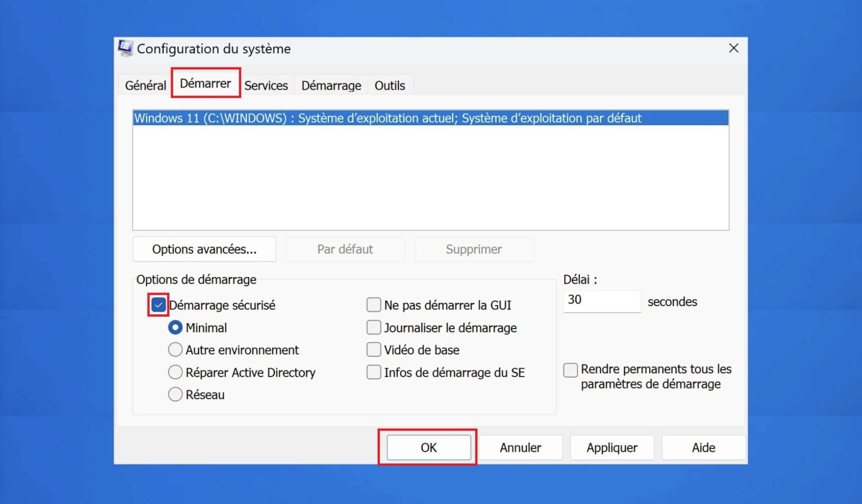862x504 pixels.
Task: Apply changes with Appliquer
Action: (612, 447)
